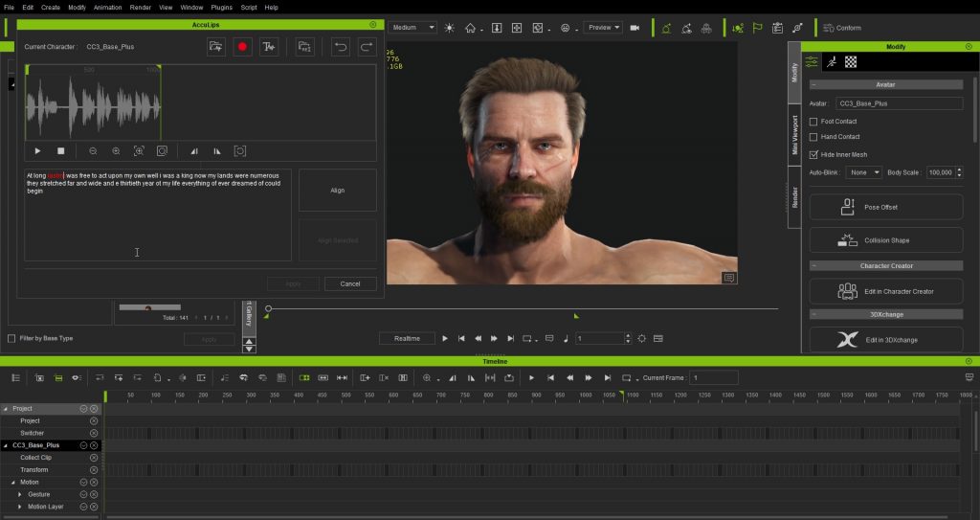Image resolution: width=980 pixels, height=520 pixels.
Task: Open the Auto-Blink None dropdown
Action: (863, 172)
